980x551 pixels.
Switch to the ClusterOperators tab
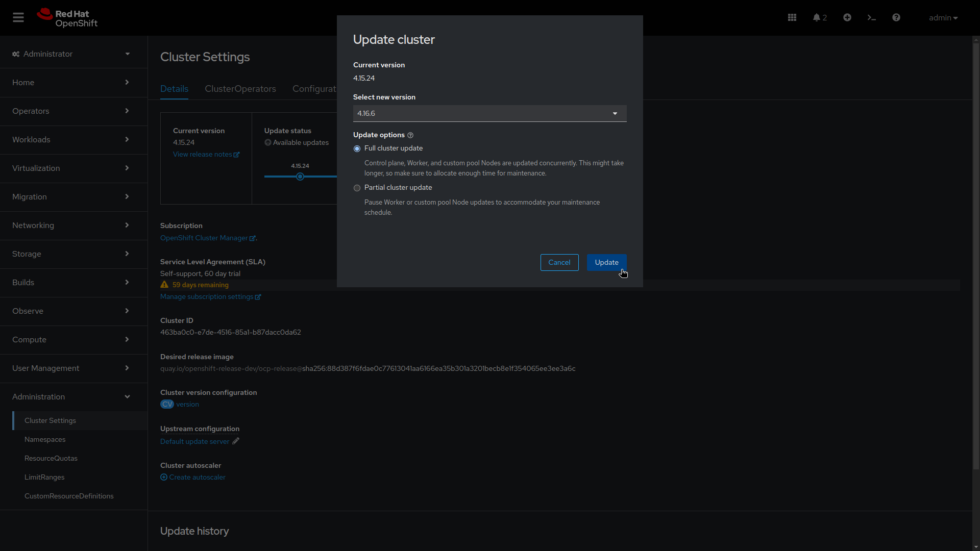point(240,89)
